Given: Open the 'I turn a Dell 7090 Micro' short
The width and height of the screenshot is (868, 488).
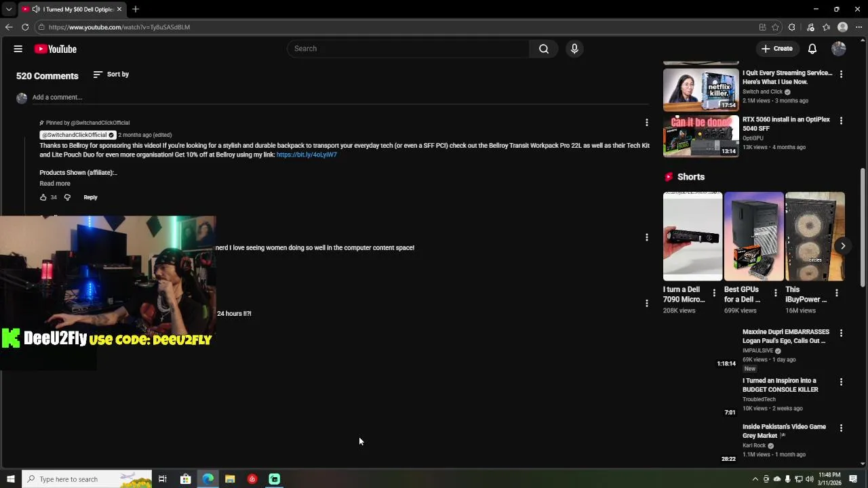Looking at the screenshot, I should coord(692,237).
